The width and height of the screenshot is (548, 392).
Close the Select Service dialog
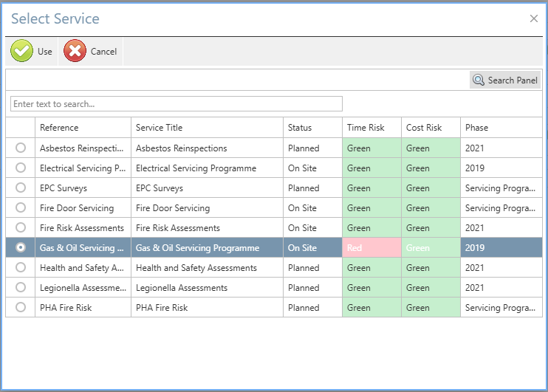pyautogui.click(x=534, y=18)
